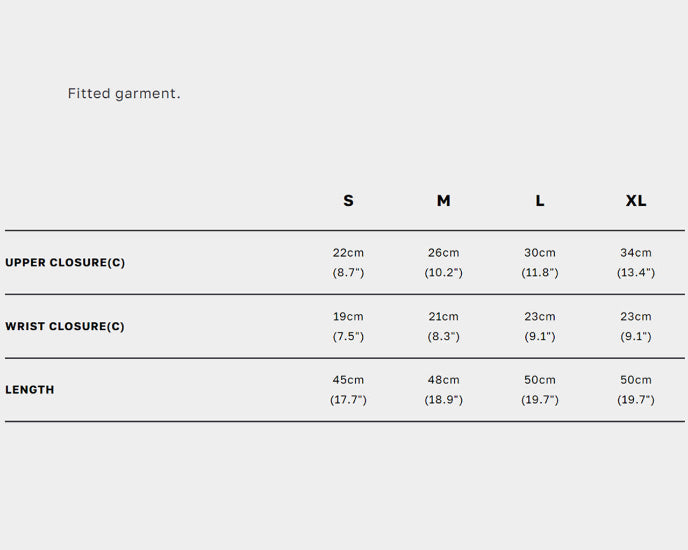This screenshot has width=688, height=550.
Task: Click wrist closure value in L column
Action: [540, 317]
